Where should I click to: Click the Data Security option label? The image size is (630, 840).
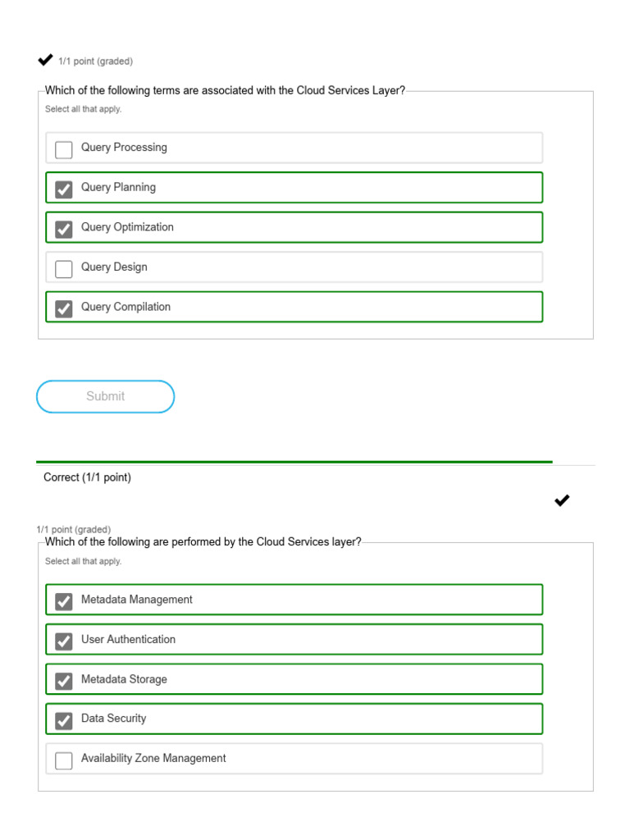[113, 719]
